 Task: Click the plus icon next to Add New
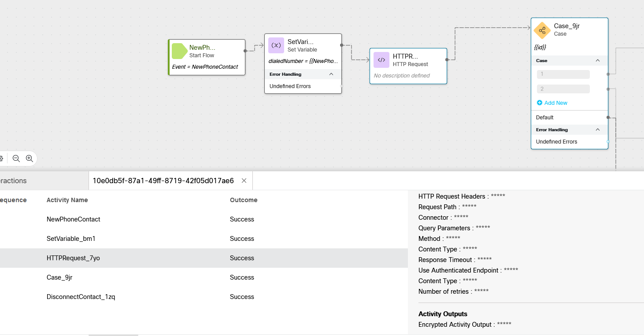(540, 103)
